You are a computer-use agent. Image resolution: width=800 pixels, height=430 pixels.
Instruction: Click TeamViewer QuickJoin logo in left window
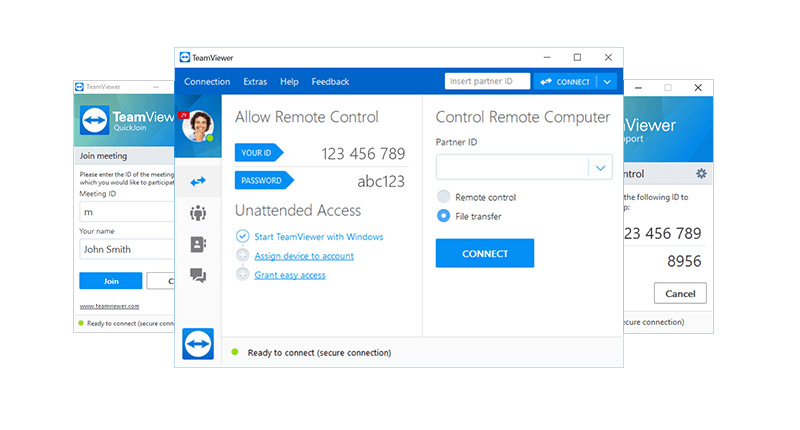94,120
